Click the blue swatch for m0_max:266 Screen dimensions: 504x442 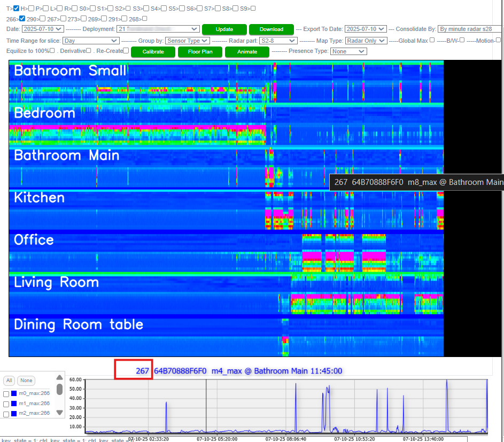tap(14, 393)
